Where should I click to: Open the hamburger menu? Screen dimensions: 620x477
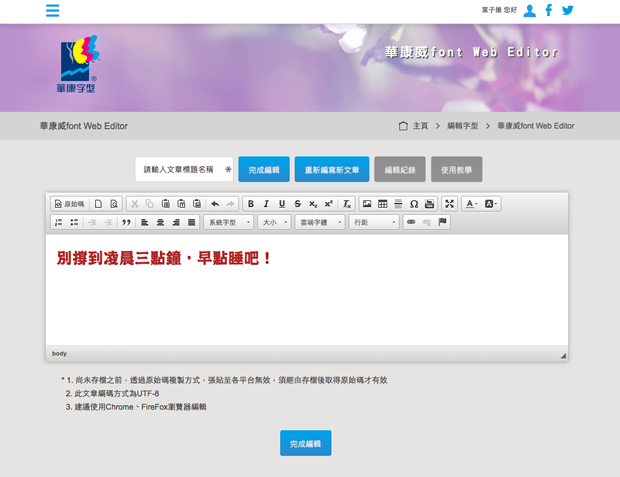pos(53,11)
